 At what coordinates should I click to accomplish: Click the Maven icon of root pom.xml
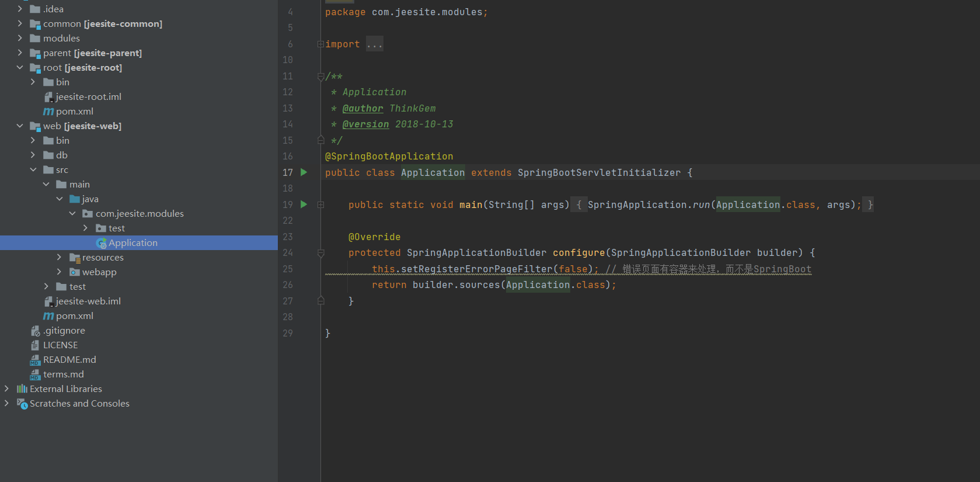pos(48,112)
